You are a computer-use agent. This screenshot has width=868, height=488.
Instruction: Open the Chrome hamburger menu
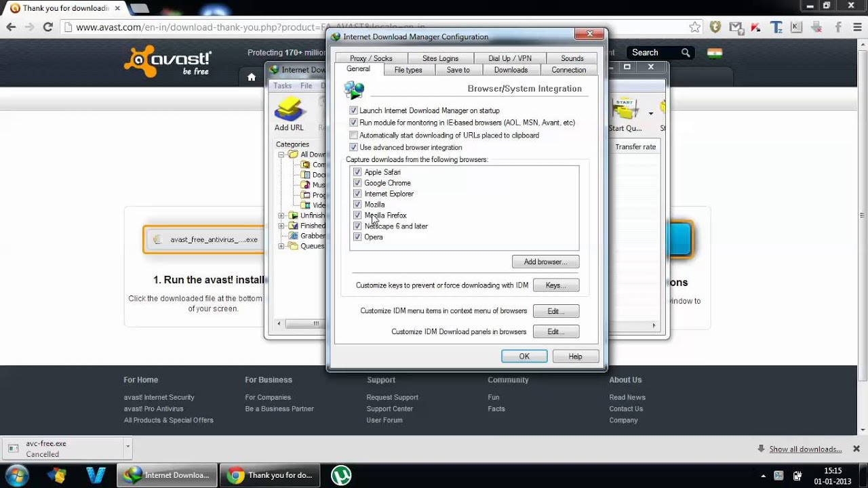(857, 27)
